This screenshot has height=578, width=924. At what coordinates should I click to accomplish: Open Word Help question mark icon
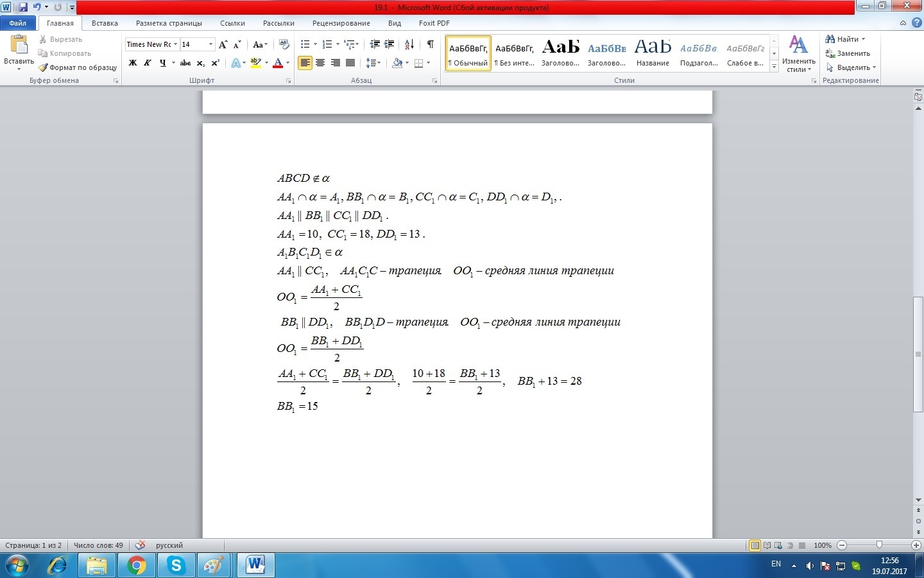(917, 23)
